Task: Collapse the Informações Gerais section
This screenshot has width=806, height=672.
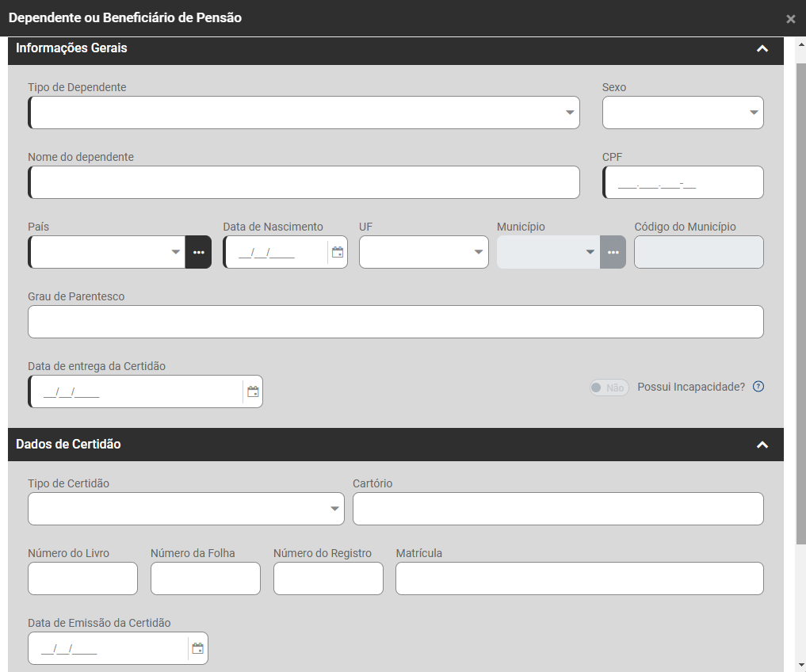Action: [x=762, y=48]
